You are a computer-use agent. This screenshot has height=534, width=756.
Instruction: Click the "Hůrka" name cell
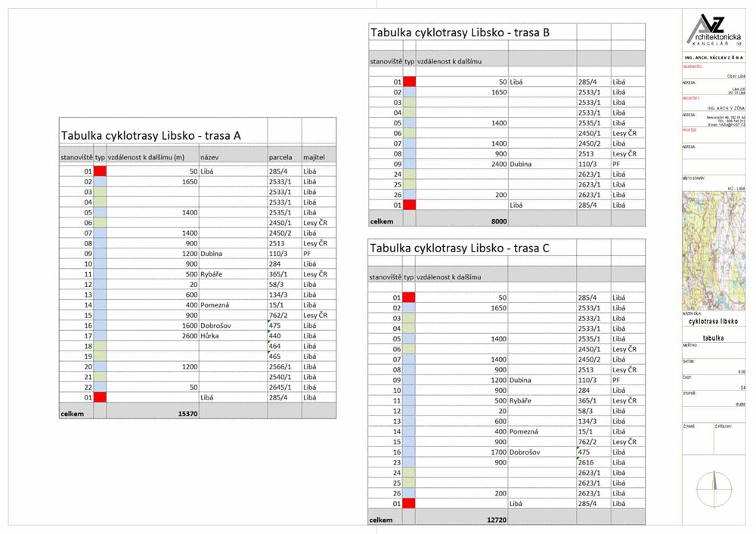209,336
